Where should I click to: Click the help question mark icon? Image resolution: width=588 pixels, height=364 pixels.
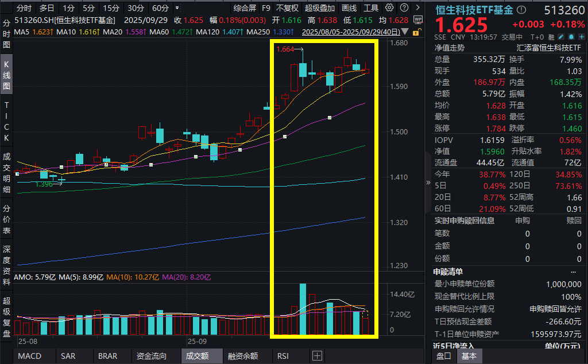404,8
